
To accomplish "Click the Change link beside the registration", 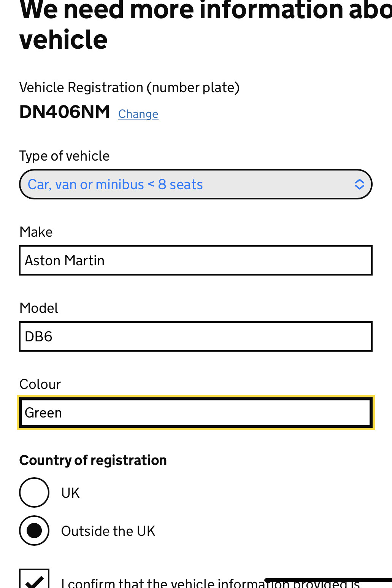I will (x=138, y=114).
